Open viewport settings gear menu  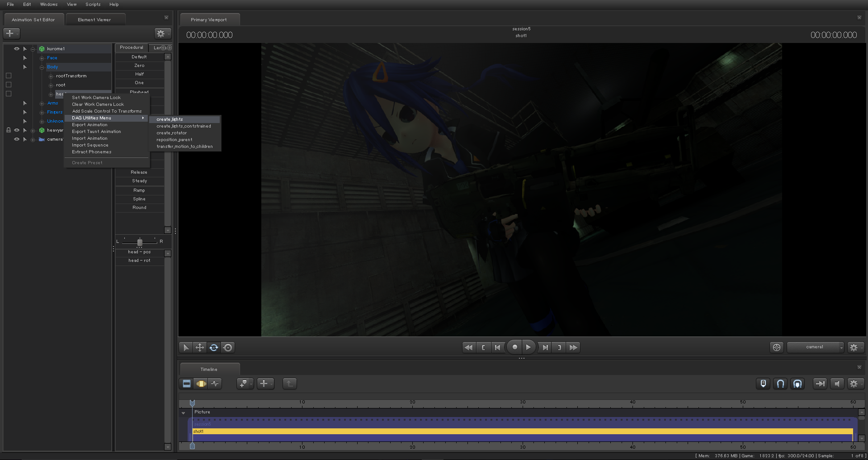(855, 347)
